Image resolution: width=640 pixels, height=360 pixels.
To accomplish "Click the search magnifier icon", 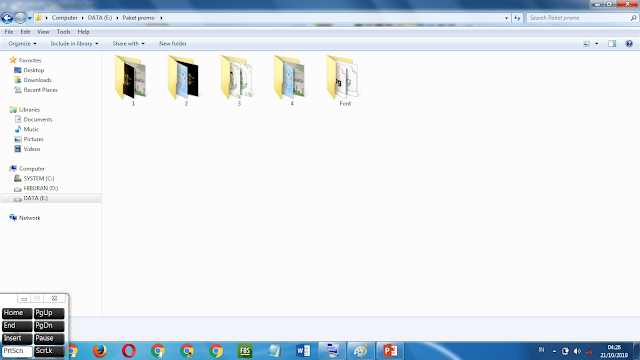I will [x=633, y=18].
